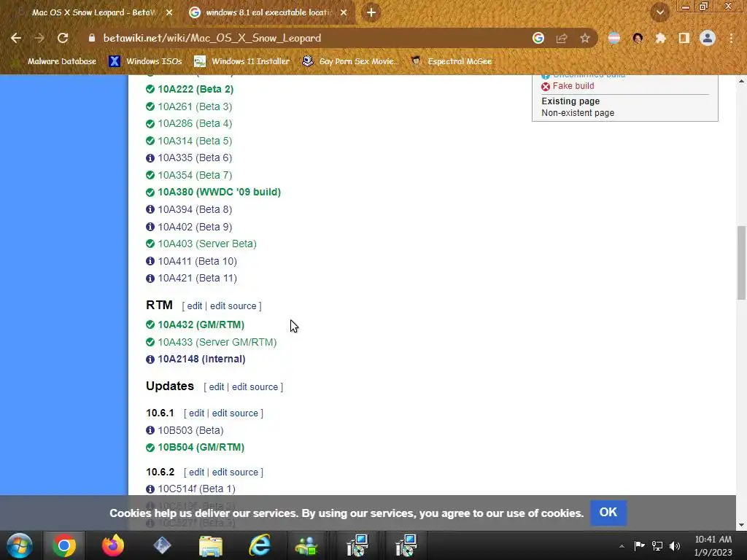Edit the 10.6.1 section
747x560 pixels.
[196, 413]
